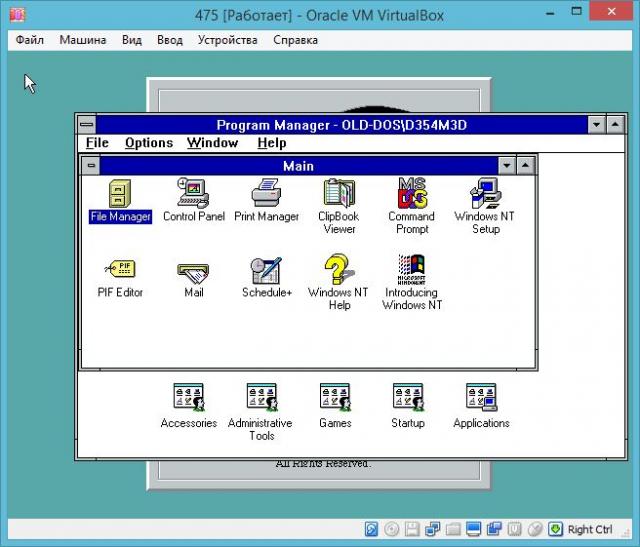This screenshot has height=547, width=640.
Task: Open the VirtualBox Устройства menu
Action: tap(228, 40)
